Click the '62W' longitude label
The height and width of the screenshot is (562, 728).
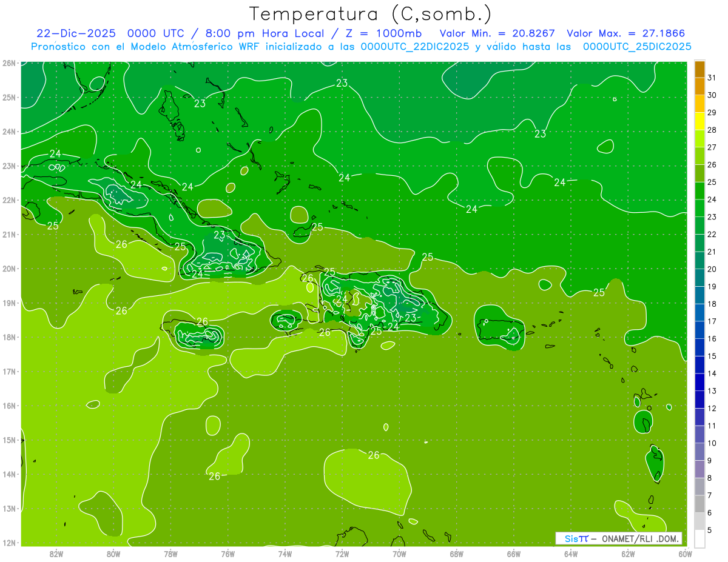pos(628,554)
